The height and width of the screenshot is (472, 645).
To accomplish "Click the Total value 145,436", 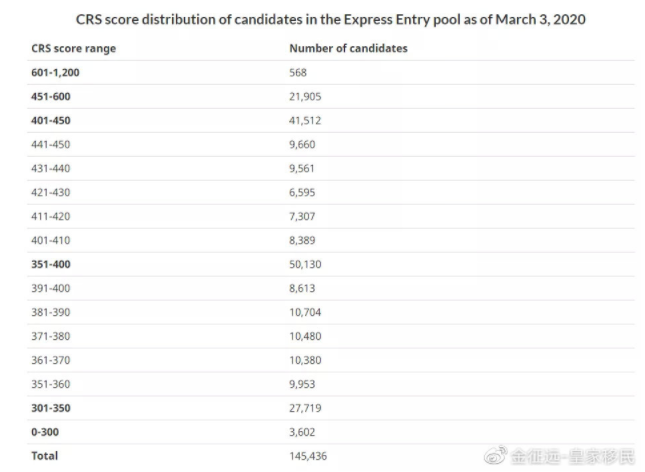I will pos(308,456).
